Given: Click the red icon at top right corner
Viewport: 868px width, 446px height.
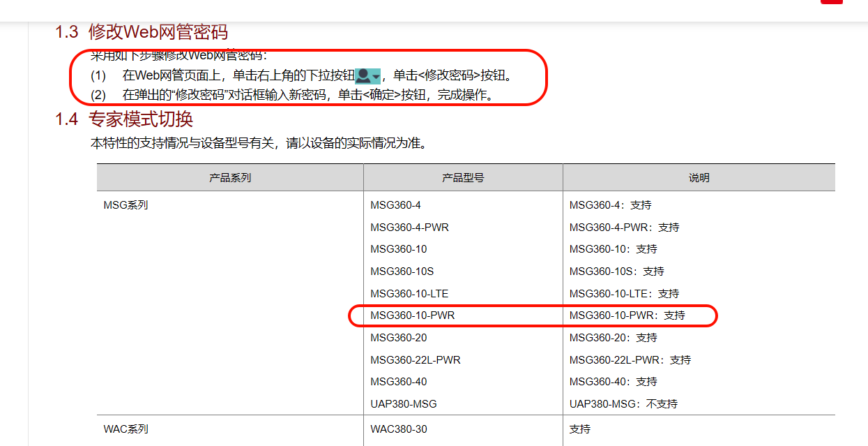Looking at the screenshot, I should pyautogui.click(x=831, y=2).
